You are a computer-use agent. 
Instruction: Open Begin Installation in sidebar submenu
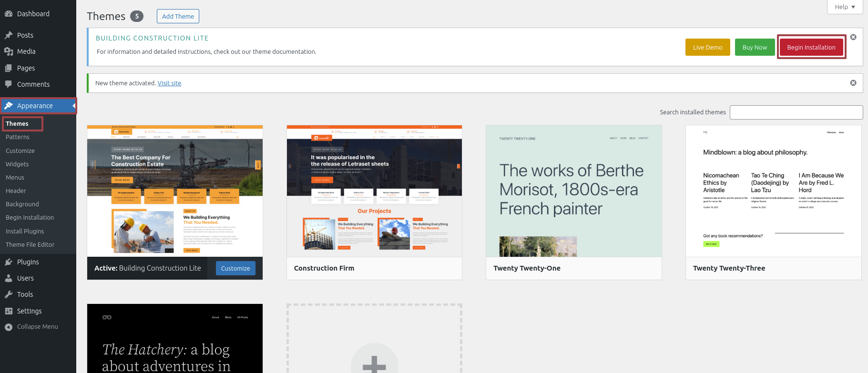click(30, 217)
